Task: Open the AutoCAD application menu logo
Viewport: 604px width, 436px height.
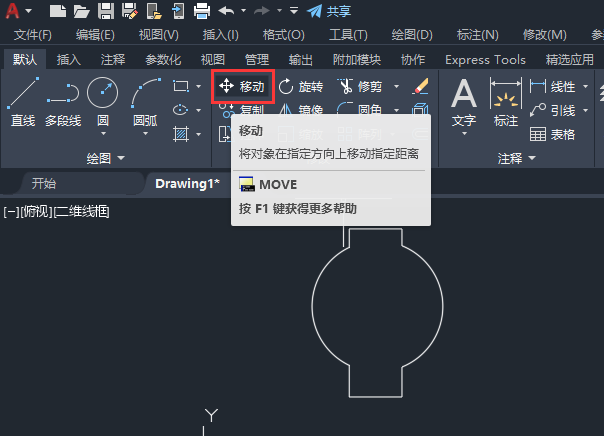Action: (13, 11)
